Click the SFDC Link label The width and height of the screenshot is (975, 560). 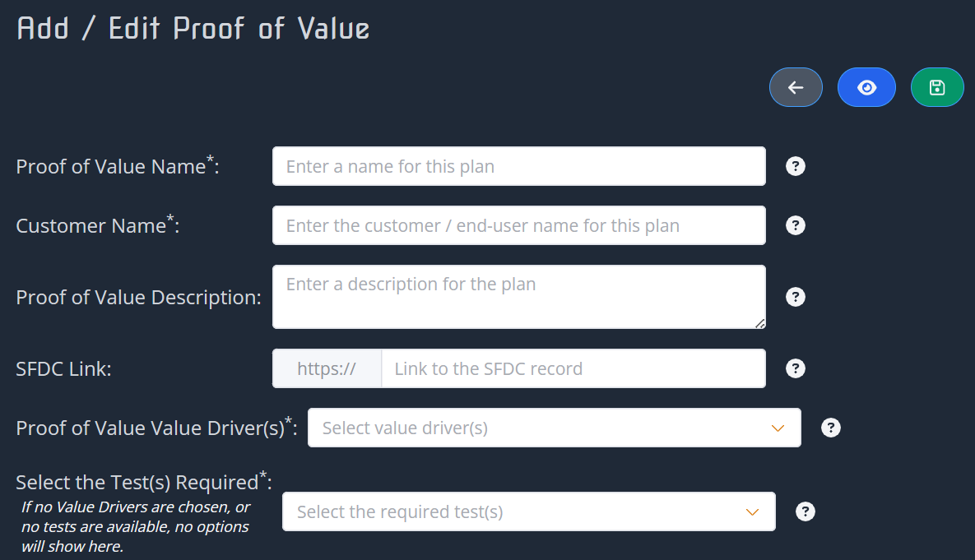(63, 369)
